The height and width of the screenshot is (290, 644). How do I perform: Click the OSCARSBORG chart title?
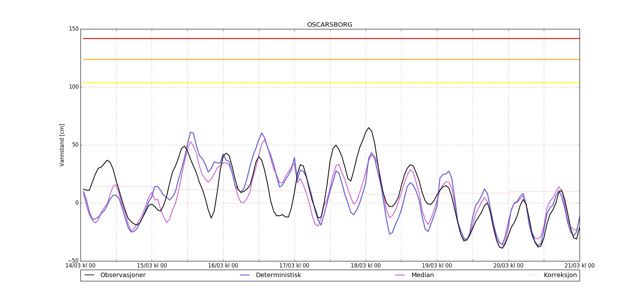point(330,25)
